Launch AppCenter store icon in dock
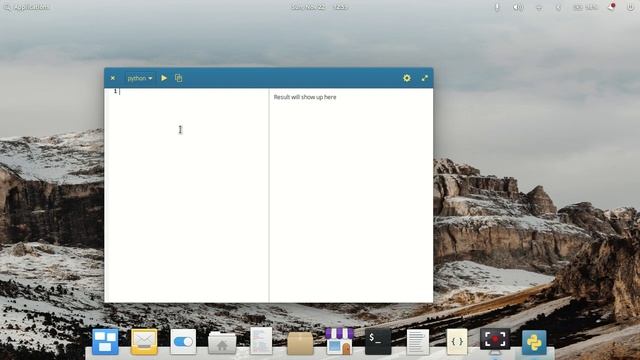Screen dimensions: 640x360 tap(339, 341)
